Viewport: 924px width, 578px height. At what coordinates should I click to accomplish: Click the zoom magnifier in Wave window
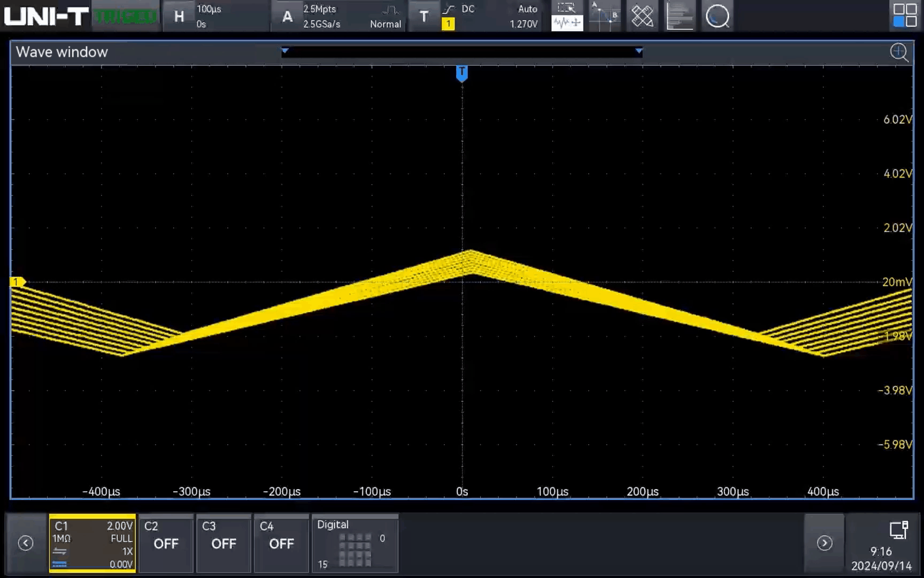pyautogui.click(x=899, y=52)
